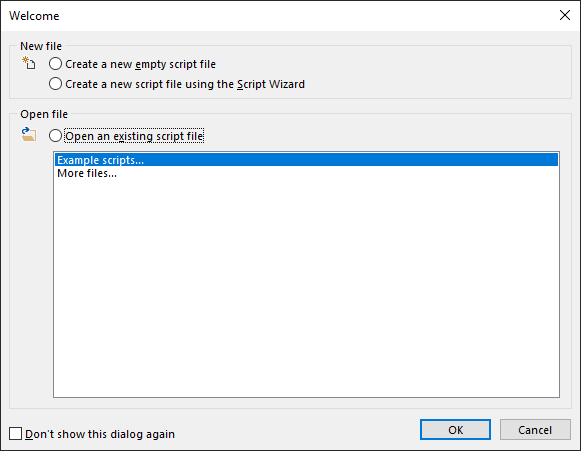Click the 'Create a new empty script file' label text
Viewport: 581px width, 451px height.
pyautogui.click(x=140, y=64)
